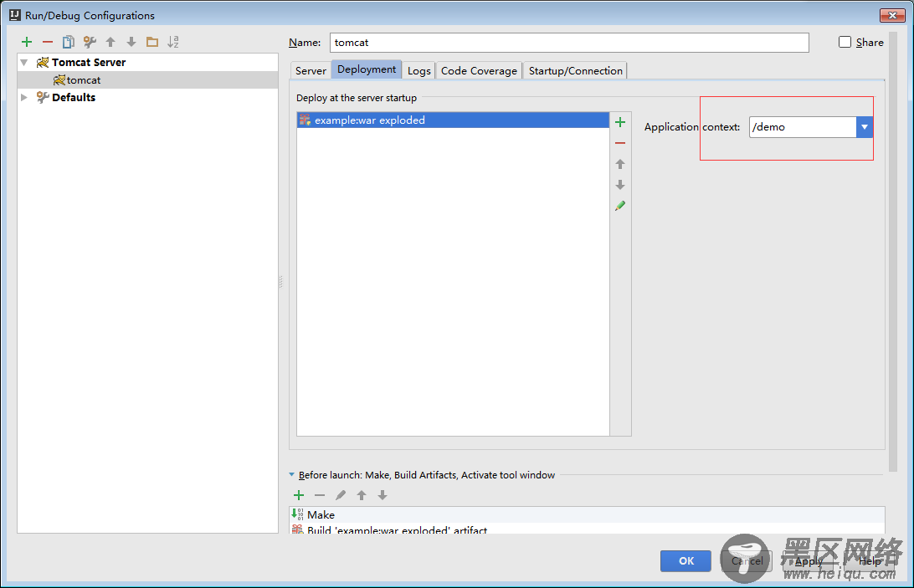Click the right-side vertical scrollbar of the dialog
The height and width of the screenshot is (588, 914).
pos(893,251)
